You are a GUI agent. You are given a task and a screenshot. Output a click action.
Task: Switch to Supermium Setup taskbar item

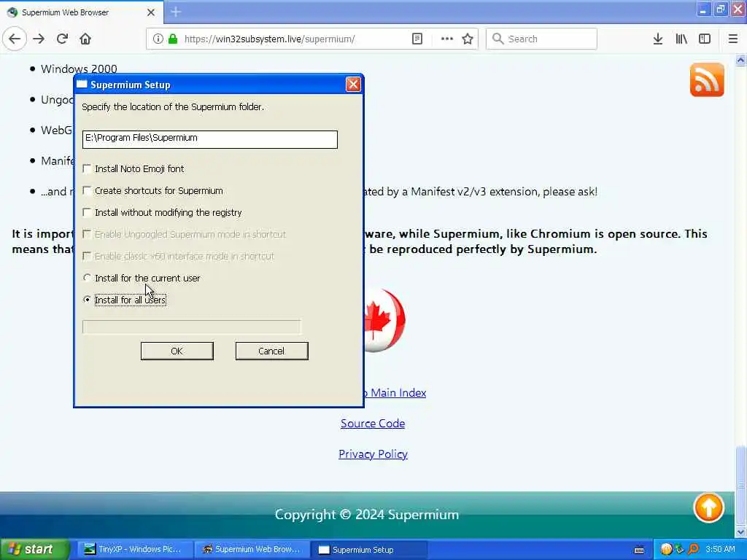pos(369,550)
